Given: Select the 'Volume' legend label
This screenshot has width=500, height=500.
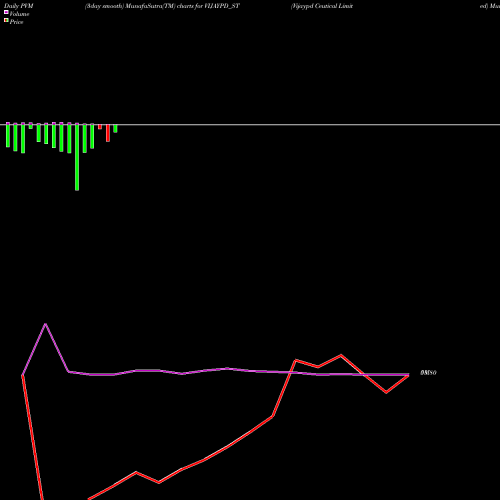Looking at the screenshot, I should 19,14.
